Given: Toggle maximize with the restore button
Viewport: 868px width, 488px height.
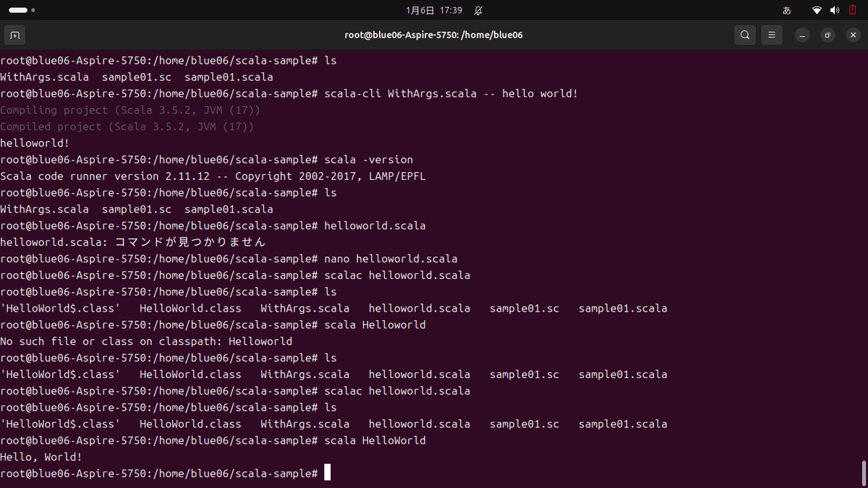Looking at the screenshot, I should click(828, 35).
